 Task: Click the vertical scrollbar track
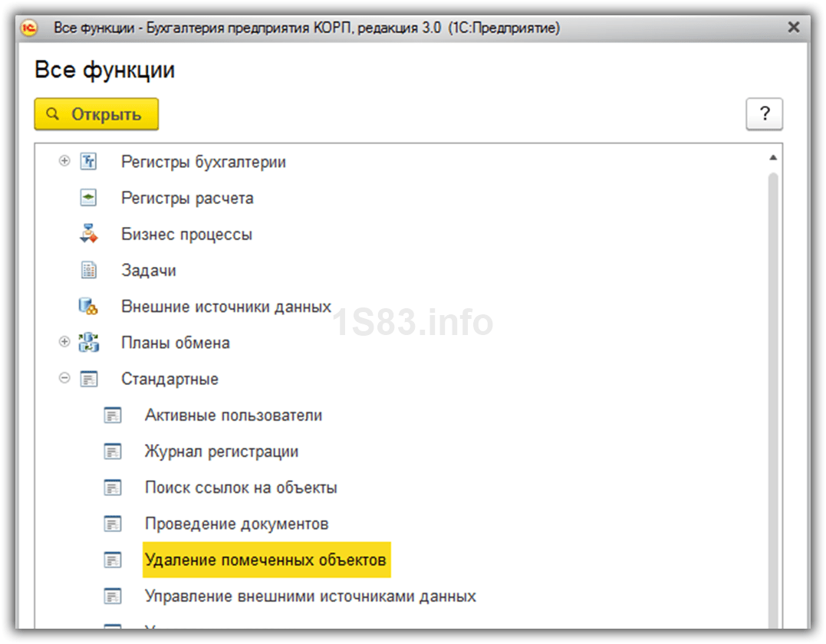(x=773, y=400)
